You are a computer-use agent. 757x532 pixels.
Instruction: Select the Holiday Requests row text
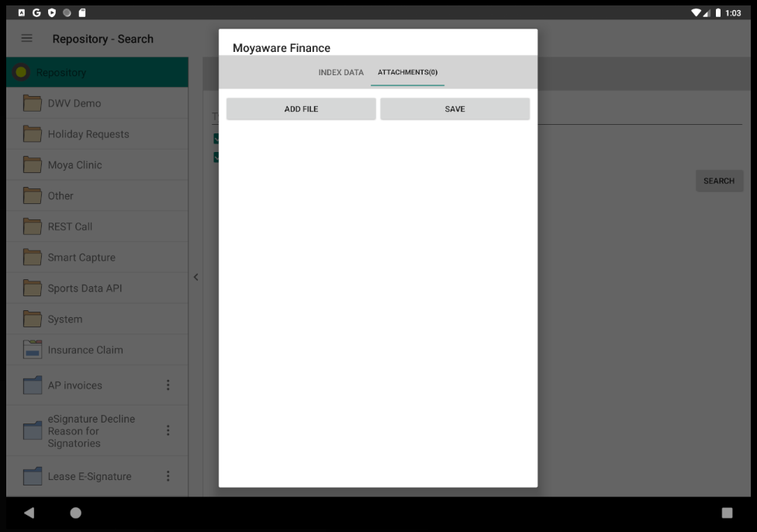click(88, 134)
